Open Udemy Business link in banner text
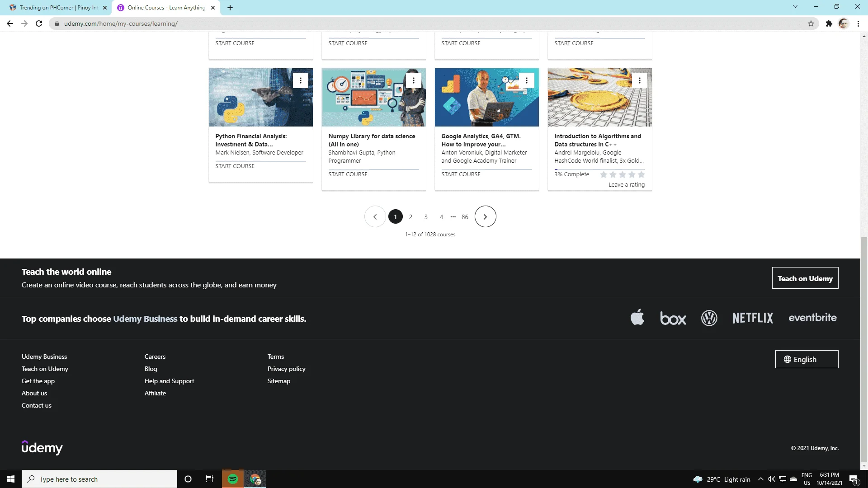The height and width of the screenshot is (488, 868). pos(145,319)
